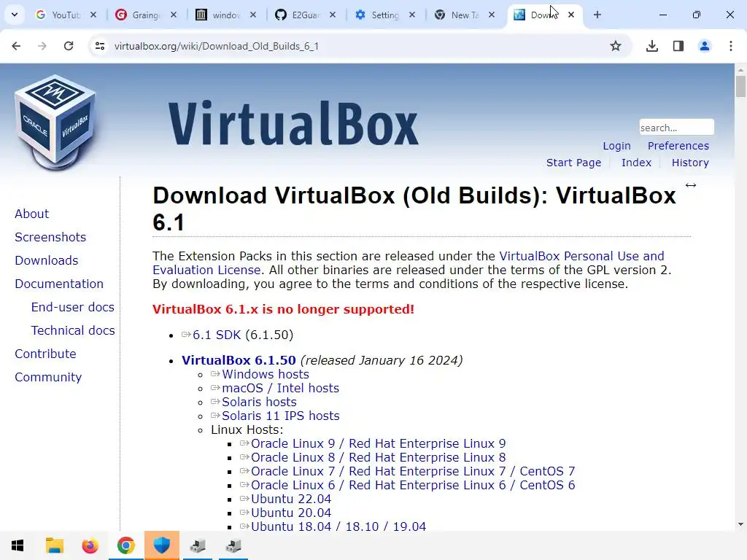The image size is (747, 560).
Task: Open End-user docs sidebar link
Action: [72, 307]
